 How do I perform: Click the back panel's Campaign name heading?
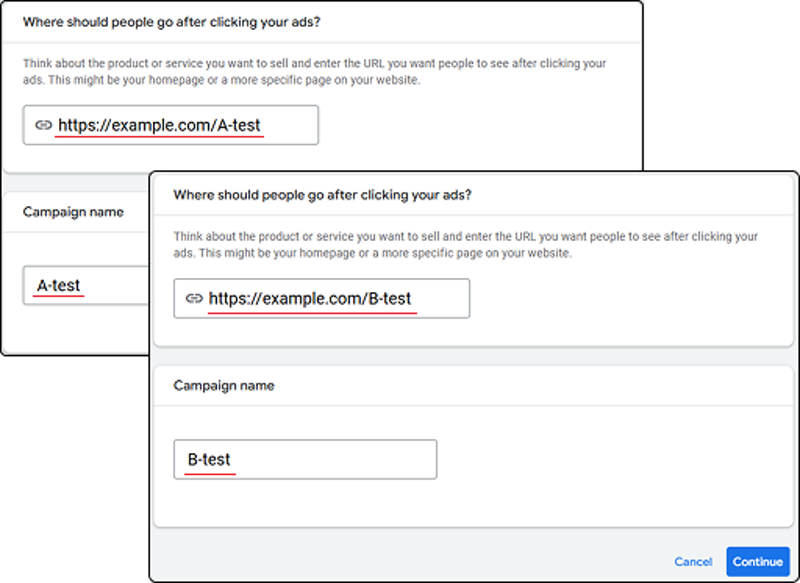pos(73,212)
